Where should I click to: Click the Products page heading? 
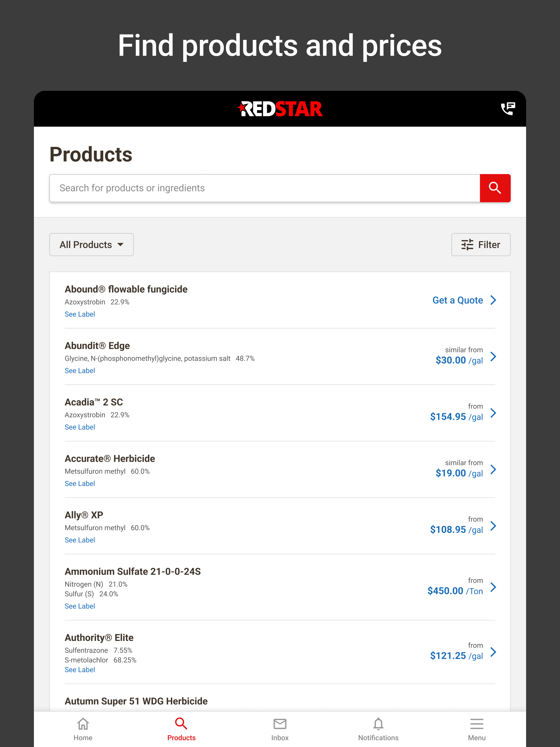(x=91, y=154)
